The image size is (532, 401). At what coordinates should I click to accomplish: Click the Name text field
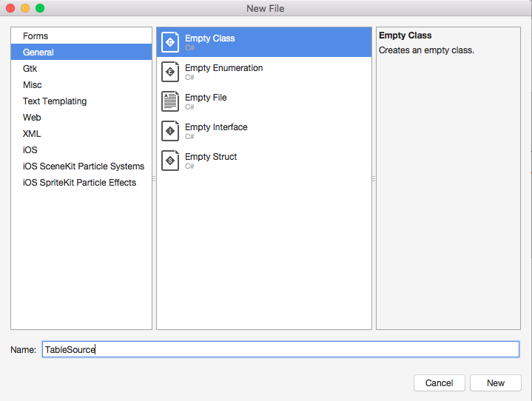(281, 349)
